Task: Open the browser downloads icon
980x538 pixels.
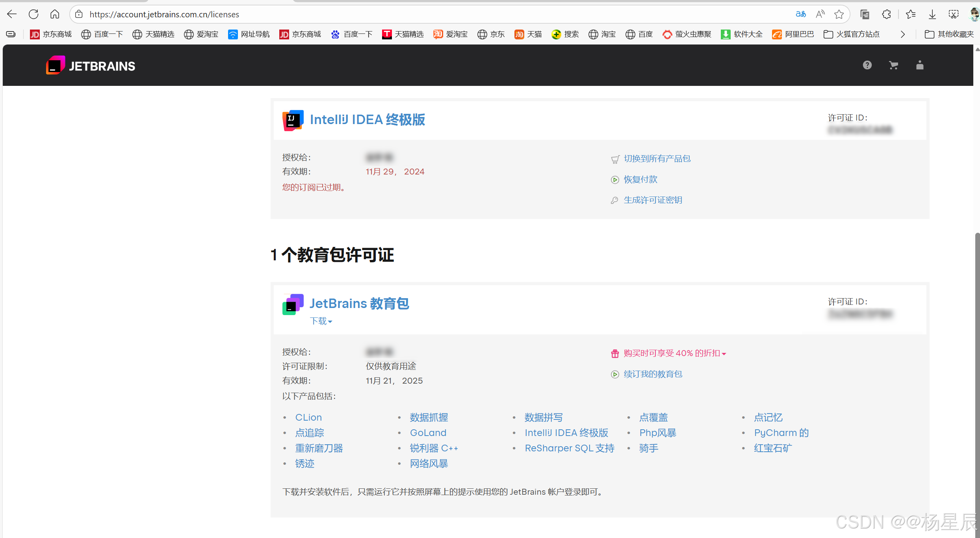Action: (932, 15)
